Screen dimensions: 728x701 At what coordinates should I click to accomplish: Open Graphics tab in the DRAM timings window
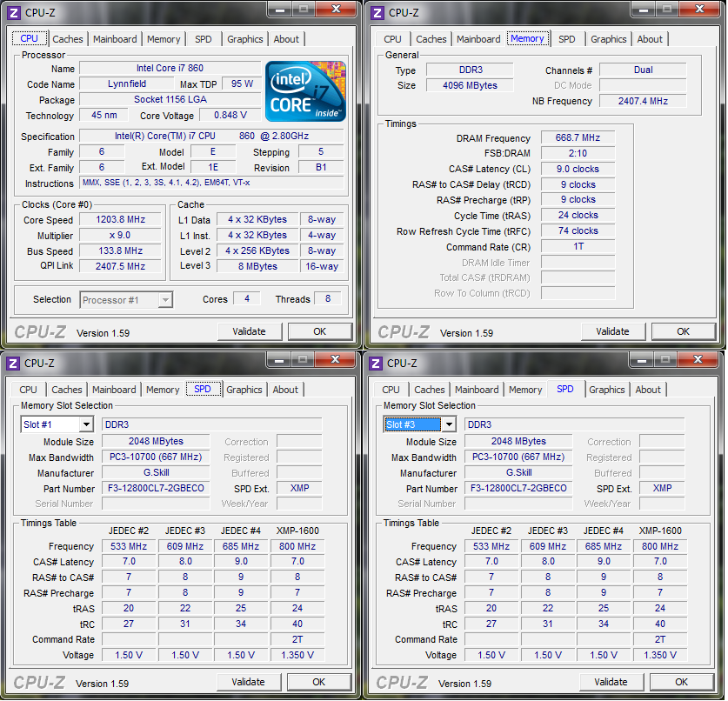pyautogui.click(x=609, y=39)
